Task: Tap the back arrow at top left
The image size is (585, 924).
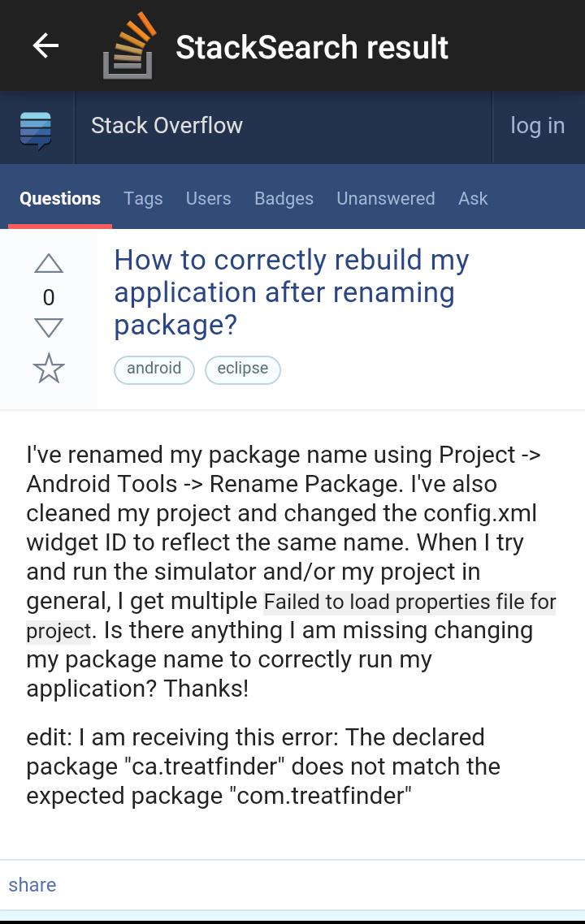Action: (45, 46)
